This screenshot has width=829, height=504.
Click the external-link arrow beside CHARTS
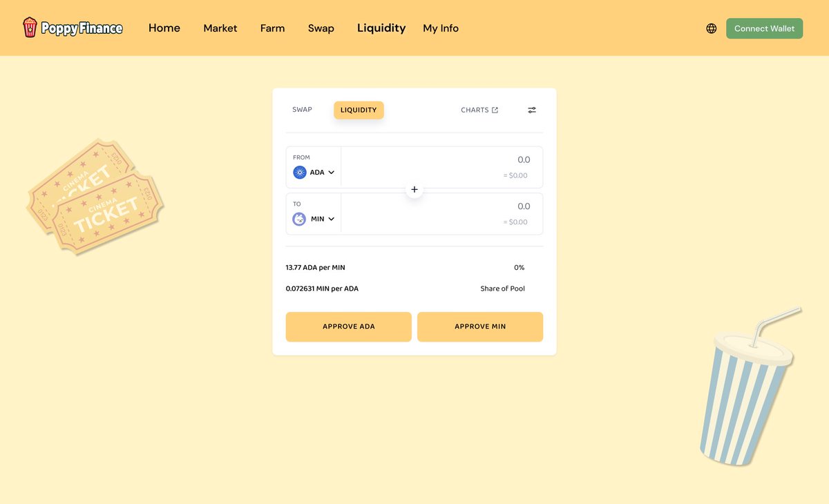[x=495, y=109]
